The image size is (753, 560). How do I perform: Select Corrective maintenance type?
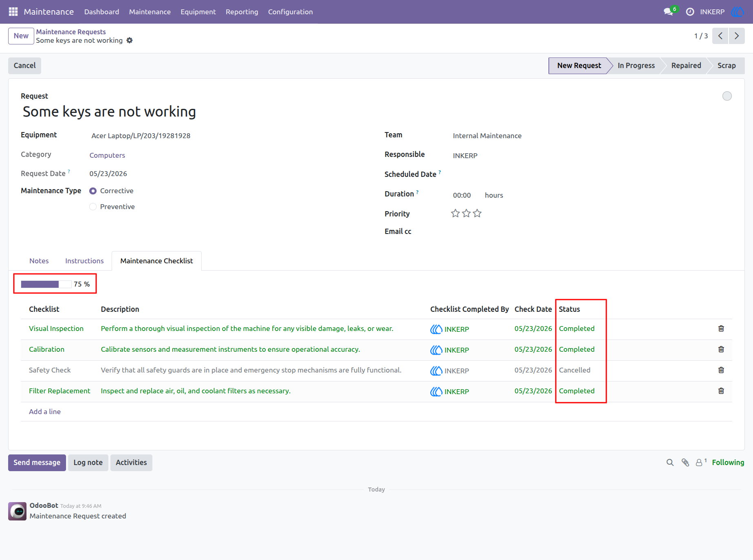point(93,191)
